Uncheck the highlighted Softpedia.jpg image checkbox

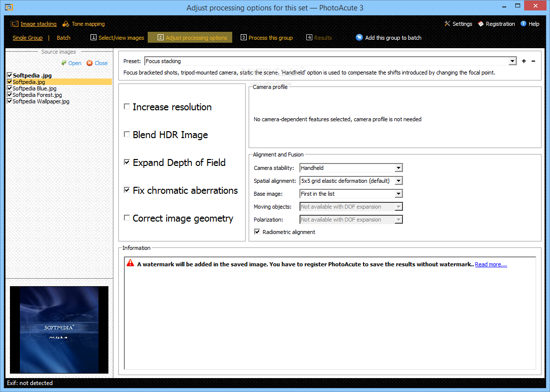click(x=9, y=81)
